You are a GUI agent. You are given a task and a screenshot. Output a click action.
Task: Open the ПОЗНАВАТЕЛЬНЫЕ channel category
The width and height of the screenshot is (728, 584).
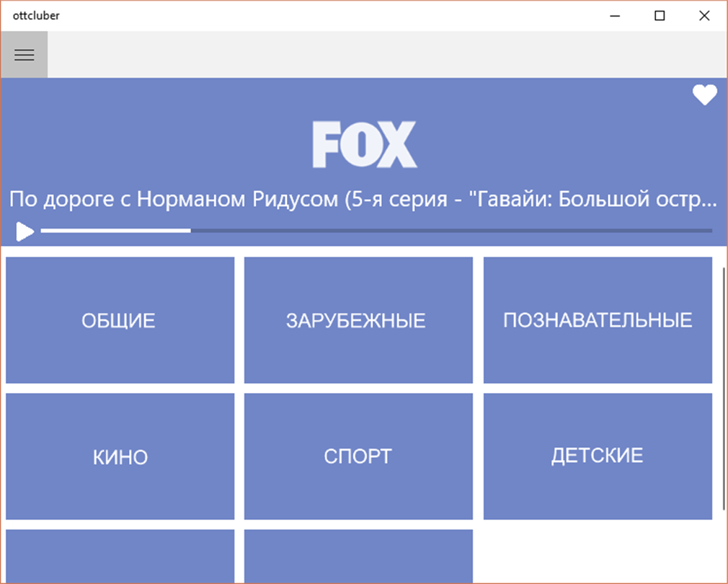tap(598, 320)
